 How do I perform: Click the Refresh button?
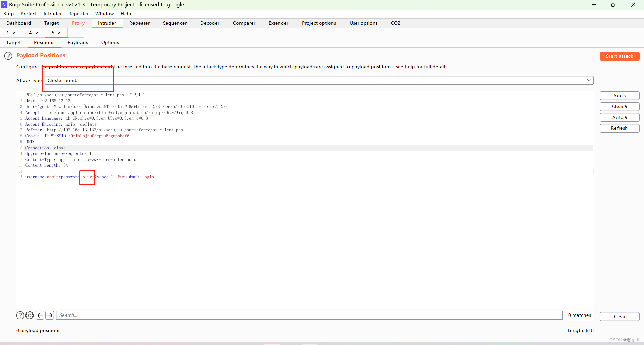pyautogui.click(x=620, y=128)
